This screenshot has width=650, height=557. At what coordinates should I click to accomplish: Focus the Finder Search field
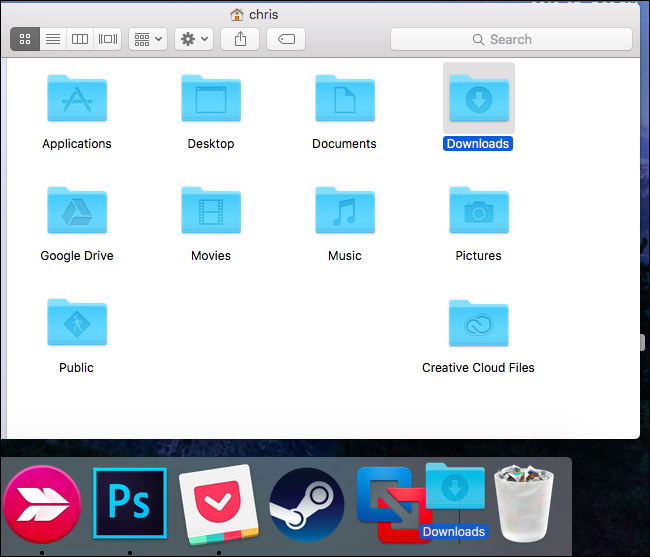(x=511, y=39)
